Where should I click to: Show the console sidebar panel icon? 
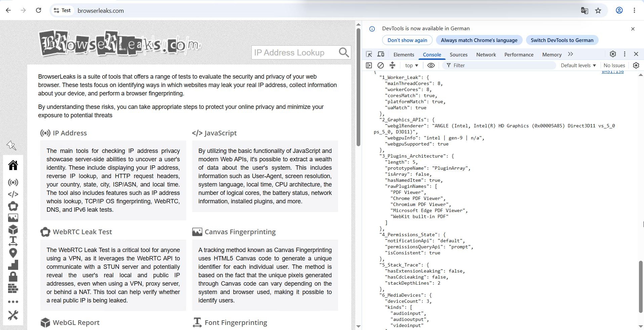click(369, 66)
